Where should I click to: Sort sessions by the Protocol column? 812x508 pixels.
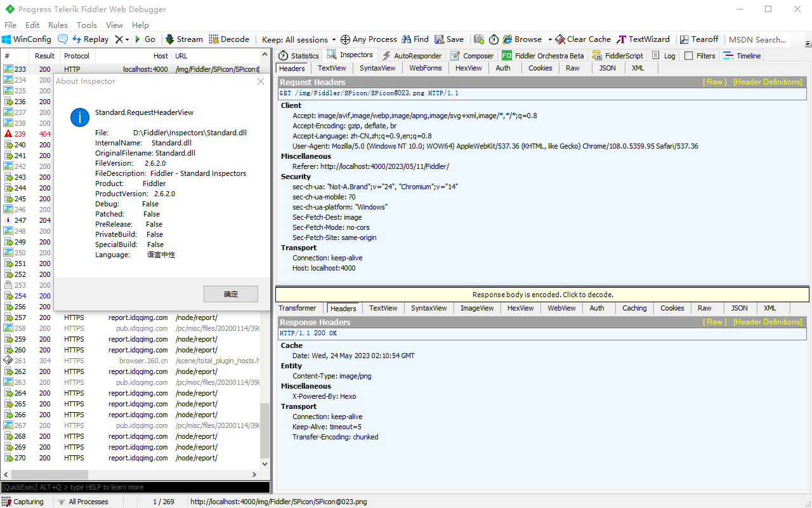click(x=77, y=56)
